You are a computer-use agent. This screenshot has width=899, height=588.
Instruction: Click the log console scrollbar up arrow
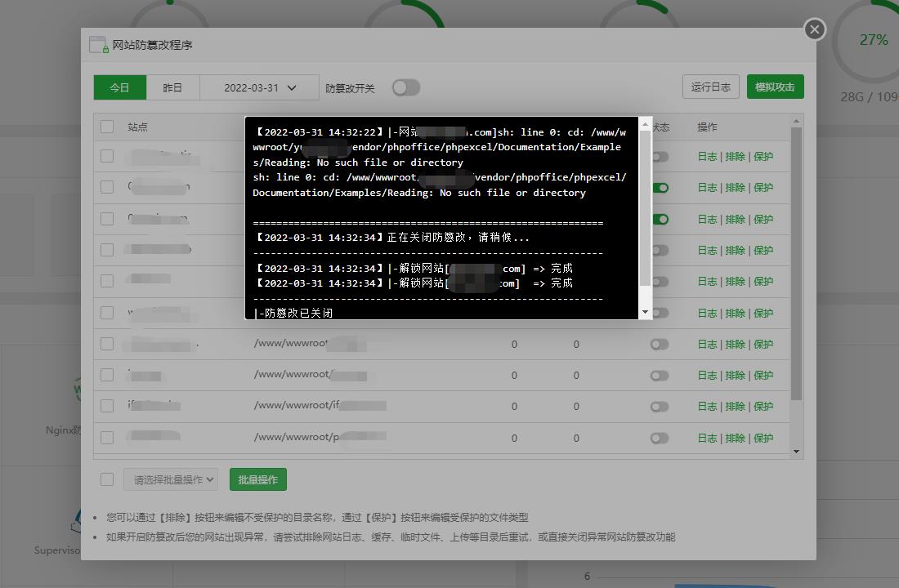coord(646,124)
